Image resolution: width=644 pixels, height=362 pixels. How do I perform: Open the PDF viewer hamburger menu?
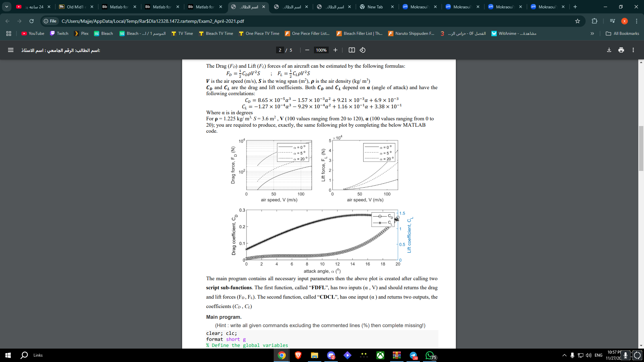click(11, 50)
